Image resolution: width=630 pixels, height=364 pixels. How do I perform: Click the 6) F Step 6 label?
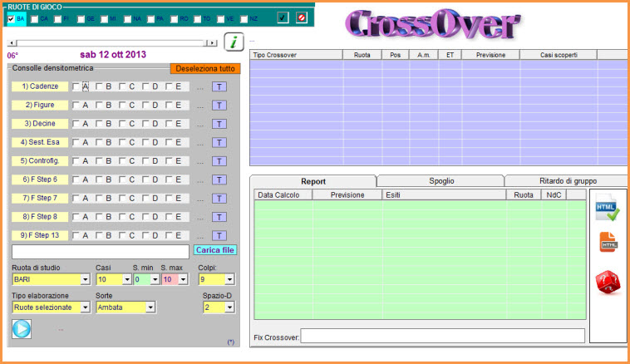tap(40, 180)
